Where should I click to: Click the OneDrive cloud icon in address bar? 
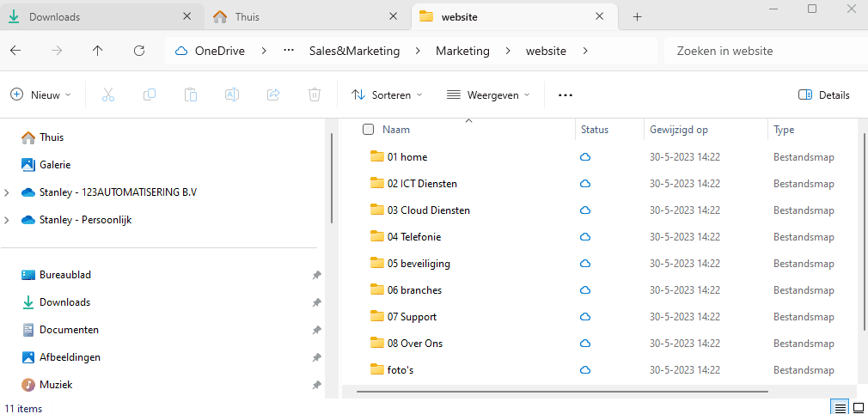point(181,51)
